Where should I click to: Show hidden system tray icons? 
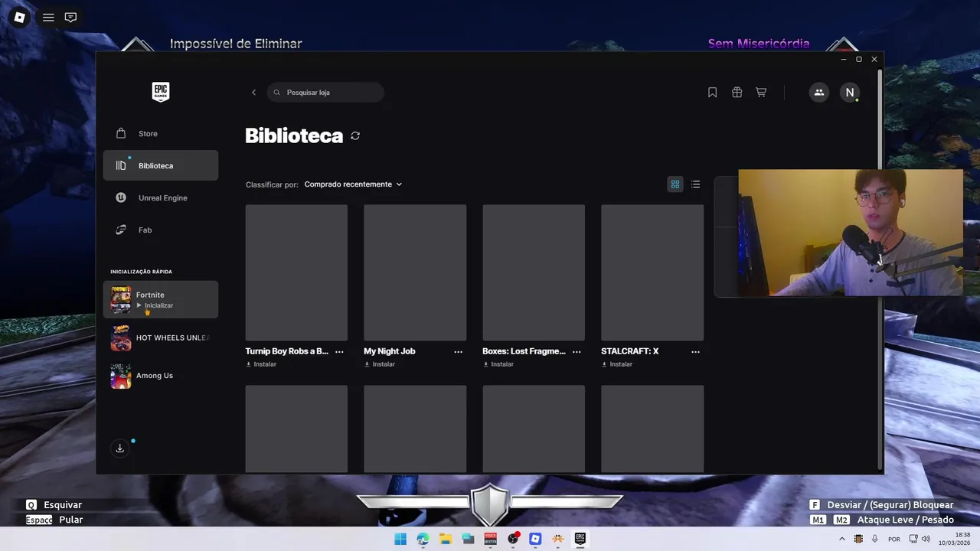click(842, 539)
